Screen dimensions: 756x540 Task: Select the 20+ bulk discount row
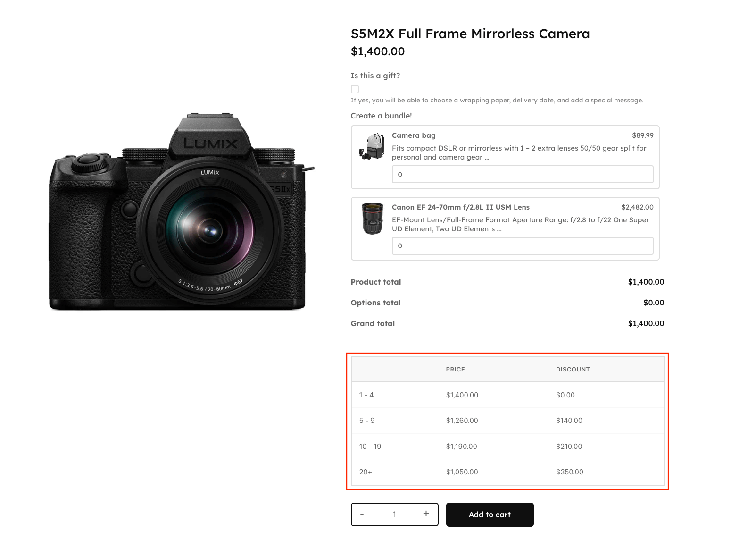point(506,472)
